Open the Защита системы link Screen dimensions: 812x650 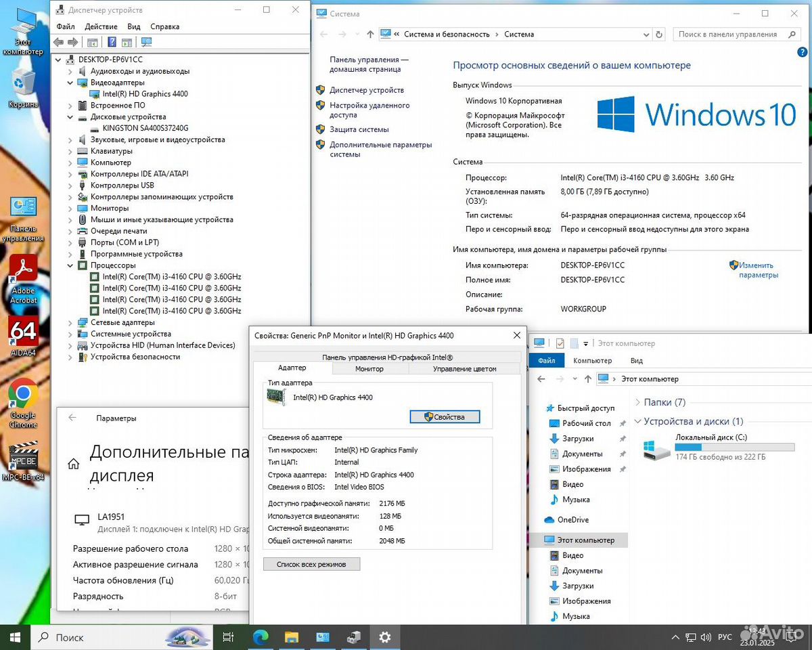[x=359, y=129]
